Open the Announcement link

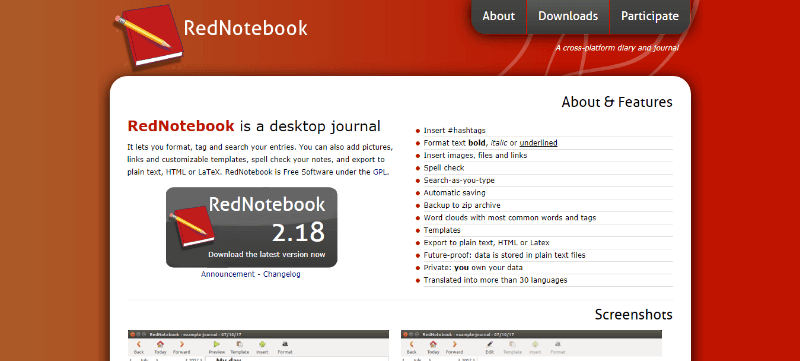pyautogui.click(x=228, y=274)
